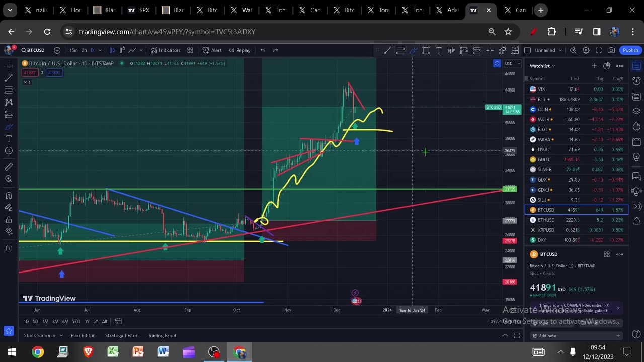Click the Add note button
The image size is (644, 362).
pos(576,336)
